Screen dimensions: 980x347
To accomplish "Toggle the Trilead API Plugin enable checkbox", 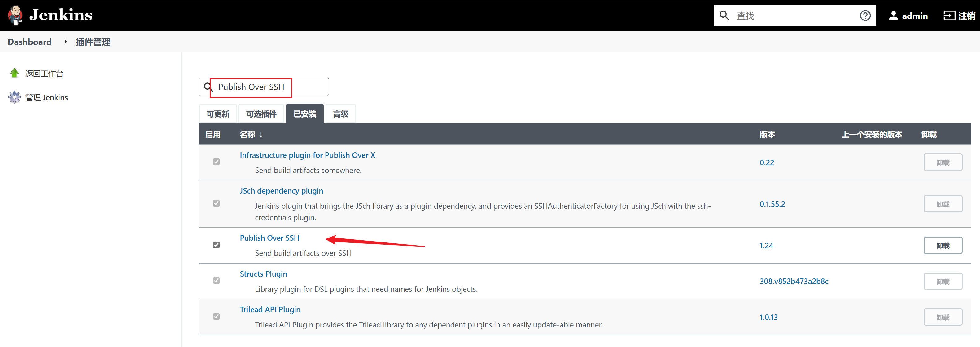I will click(x=217, y=317).
